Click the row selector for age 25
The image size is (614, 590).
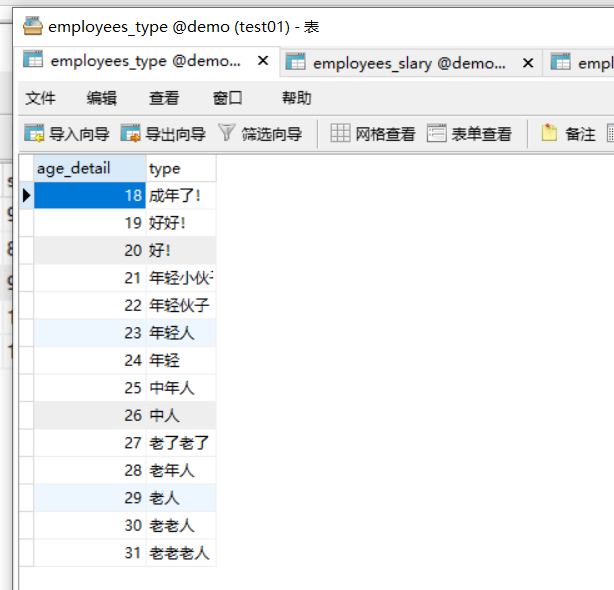click(26, 388)
